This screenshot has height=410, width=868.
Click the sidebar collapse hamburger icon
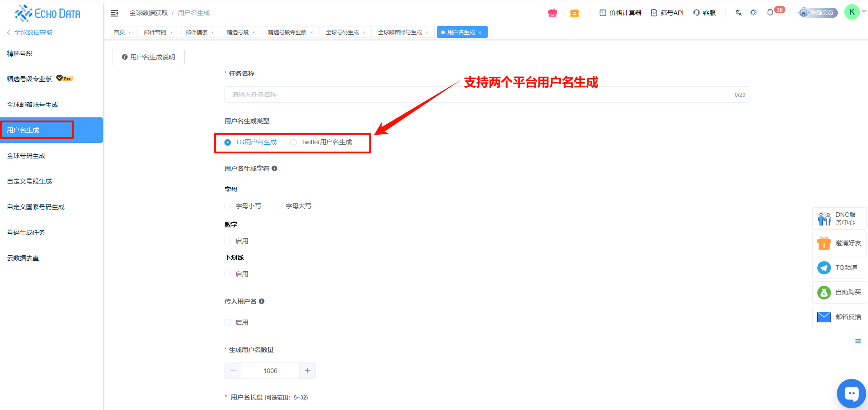click(x=114, y=13)
